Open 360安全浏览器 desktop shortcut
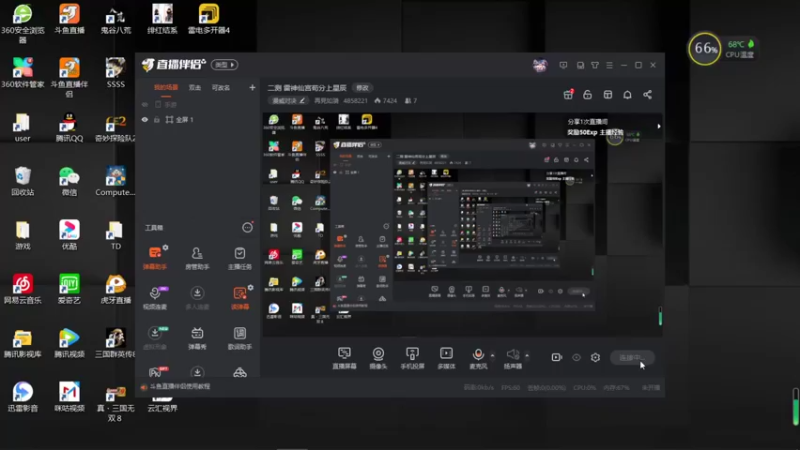 click(x=22, y=23)
